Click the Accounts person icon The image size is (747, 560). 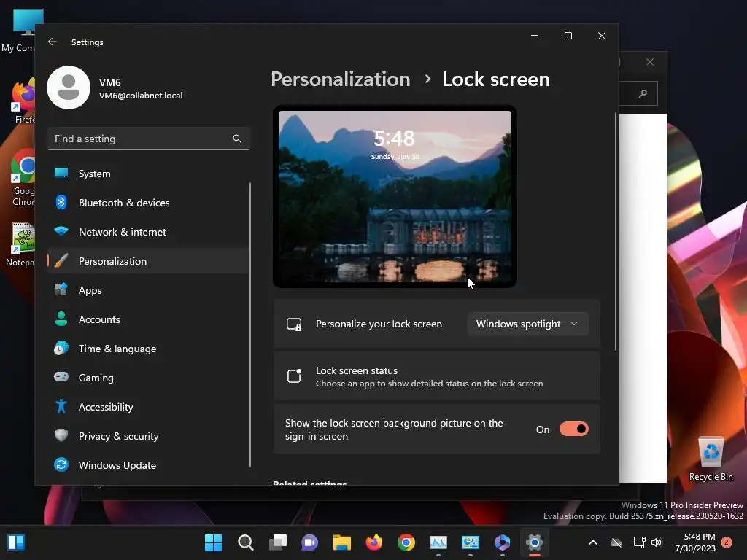pyautogui.click(x=61, y=319)
